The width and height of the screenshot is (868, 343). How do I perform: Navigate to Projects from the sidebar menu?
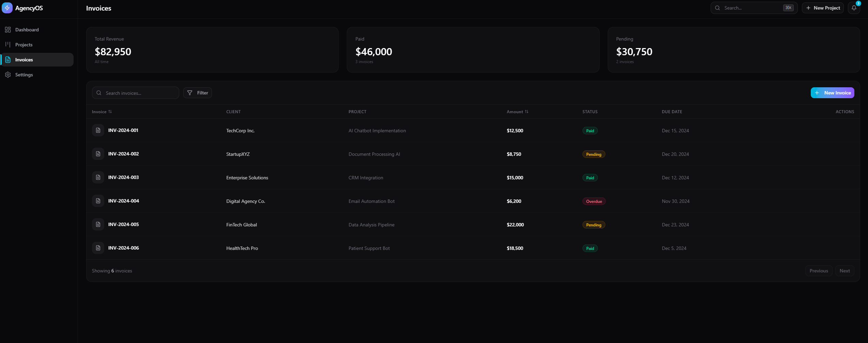click(x=24, y=45)
